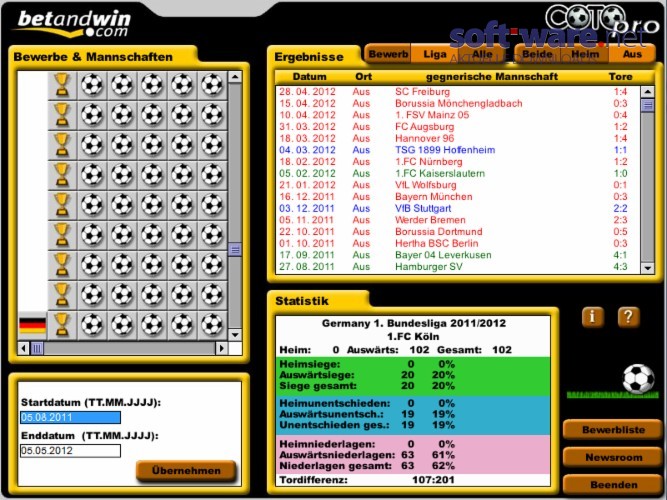The width and height of the screenshot is (667, 500).
Task: Click the Startdatum input field
Action: [x=70, y=417]
